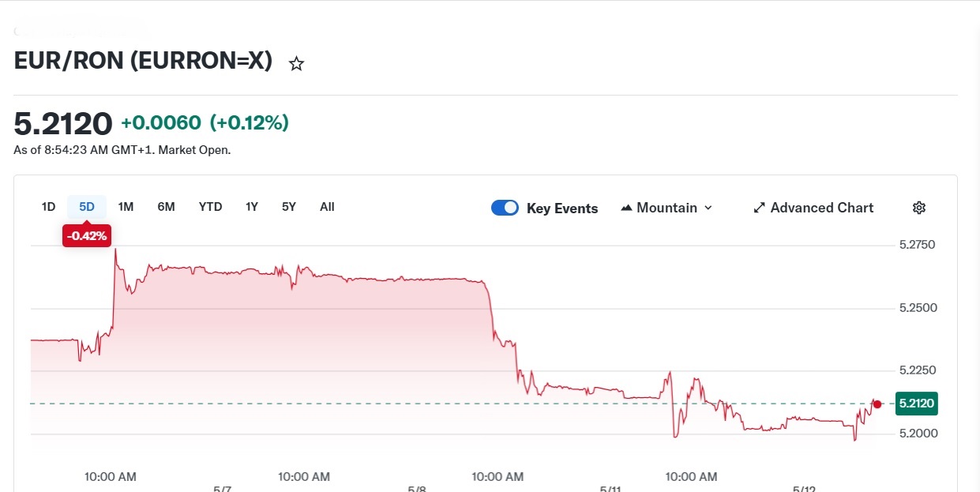This screenshot has height=492, width=980.
Task: Click the Key Events label
Action: [562, 208]
